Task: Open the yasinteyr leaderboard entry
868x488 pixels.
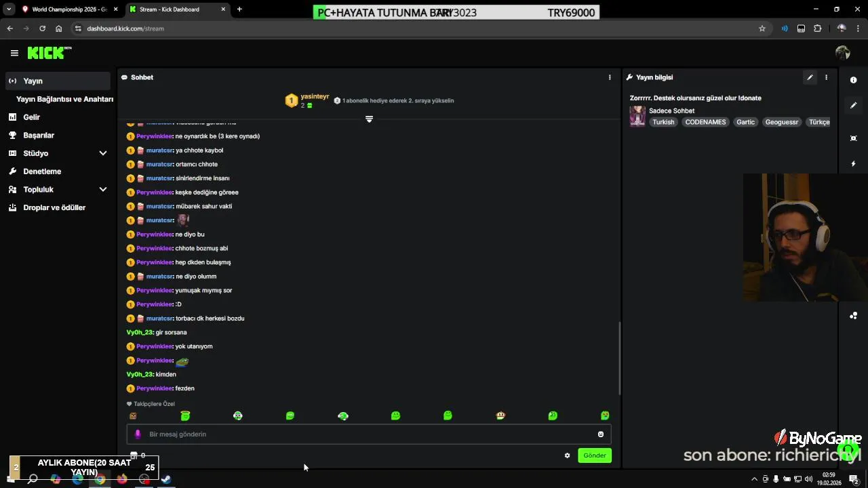Action: click(307, 101)
